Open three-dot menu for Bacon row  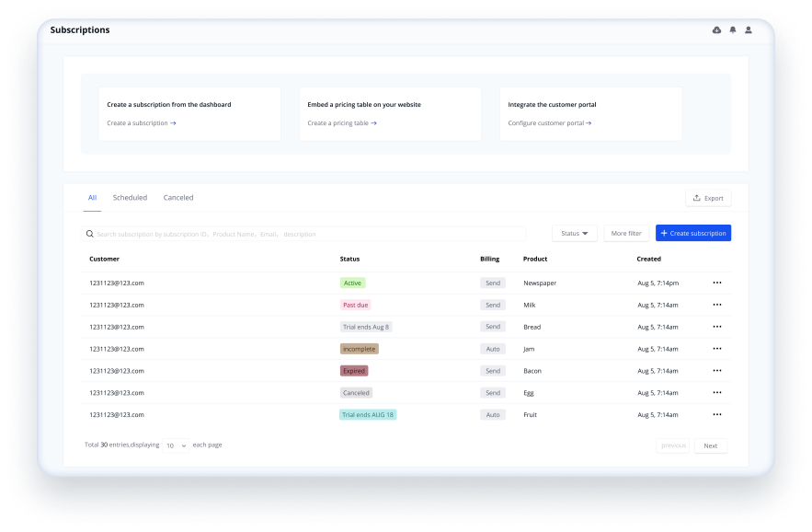[717, 371]
